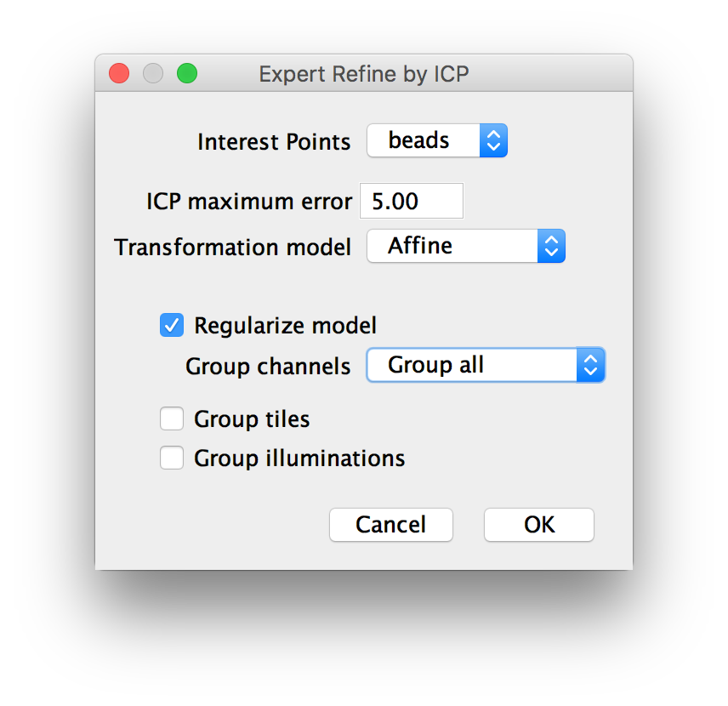The width and height of the screenshot is (728, 706).
Task: Enable the Group tiles checkbox
Action: pos(172,418)
